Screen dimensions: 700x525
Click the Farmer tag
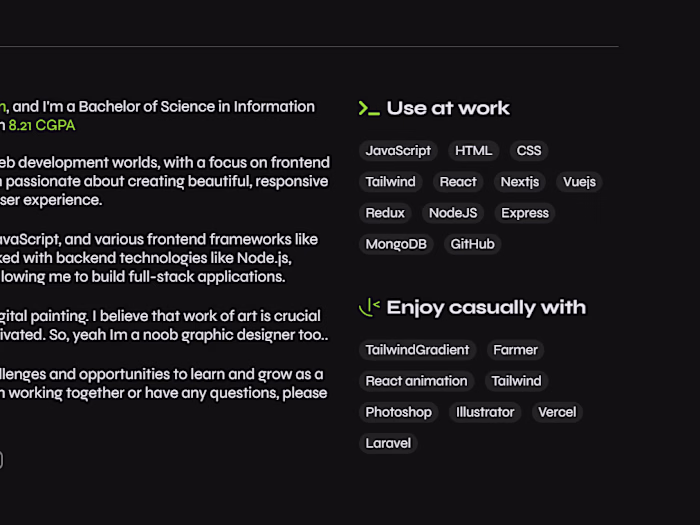pos(515,350)
